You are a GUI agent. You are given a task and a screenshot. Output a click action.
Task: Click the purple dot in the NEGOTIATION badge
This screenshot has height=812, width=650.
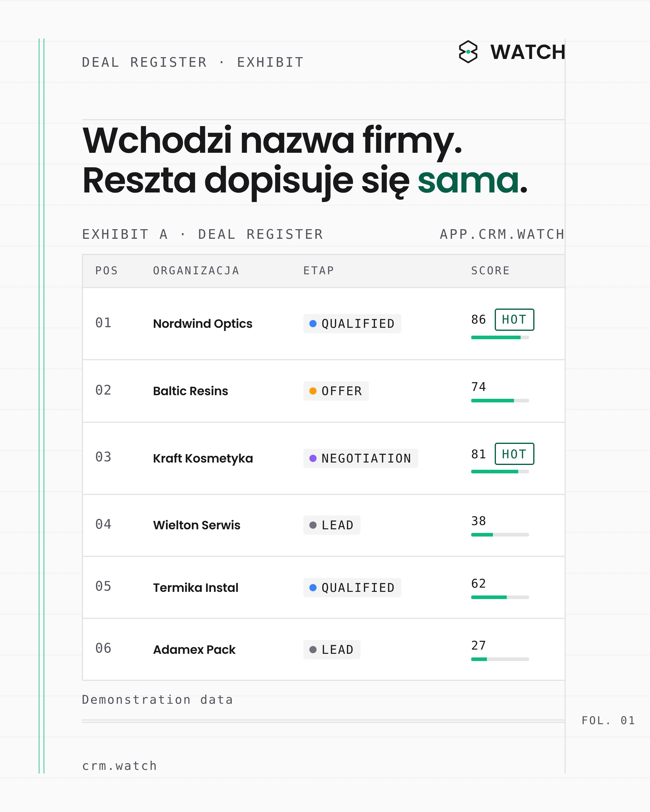(x=313, y=458)
